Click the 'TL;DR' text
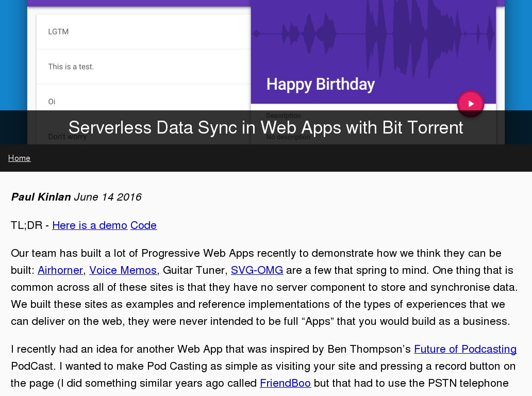The width and height of the screenshot is (532, 396). (x=26, y=225)
